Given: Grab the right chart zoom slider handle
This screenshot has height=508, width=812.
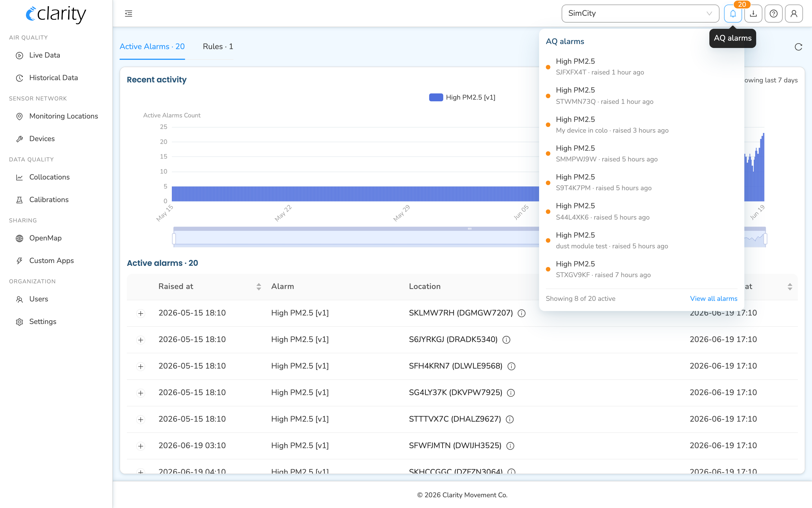Looking at the screenshot, I should (765, 239).
